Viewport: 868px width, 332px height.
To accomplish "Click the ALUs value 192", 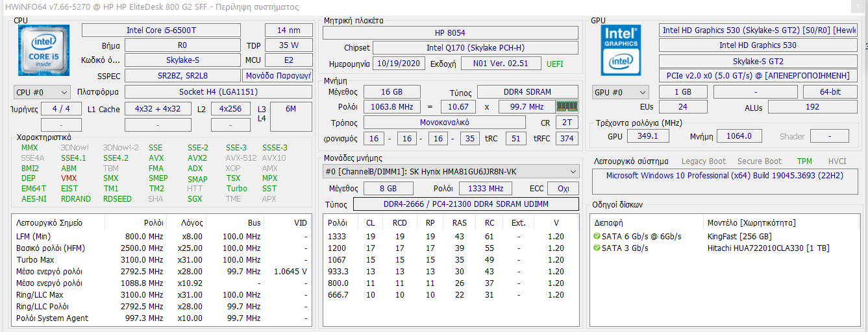I will (x=812, y=107).
